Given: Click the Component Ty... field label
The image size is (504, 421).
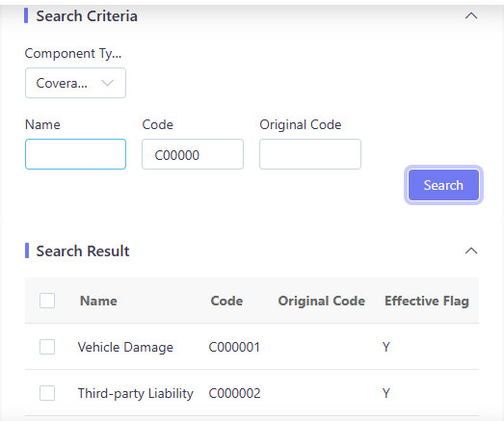Looking at the screenshot, I should (x=73, y=53).
